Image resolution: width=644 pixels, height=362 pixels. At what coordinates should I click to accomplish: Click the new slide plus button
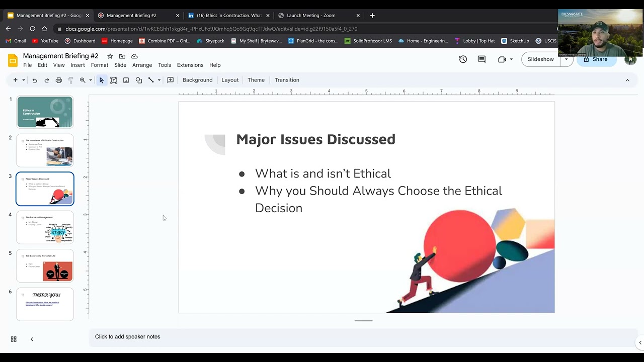15,80
